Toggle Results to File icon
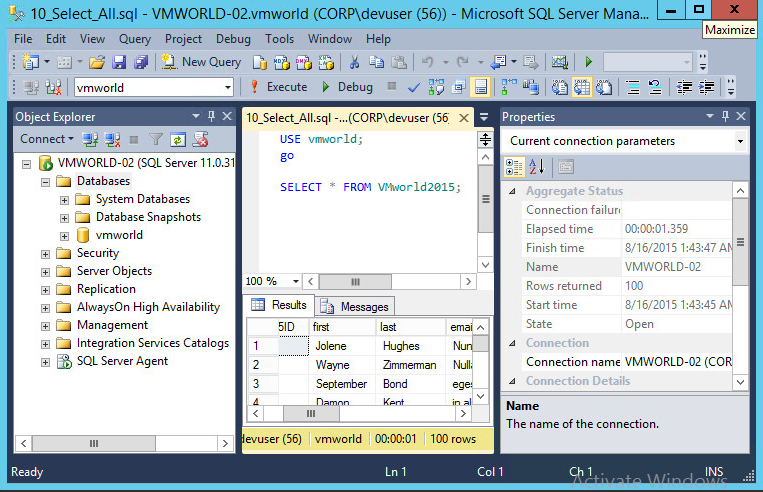The image size is (763, 492). click(604, 88)
